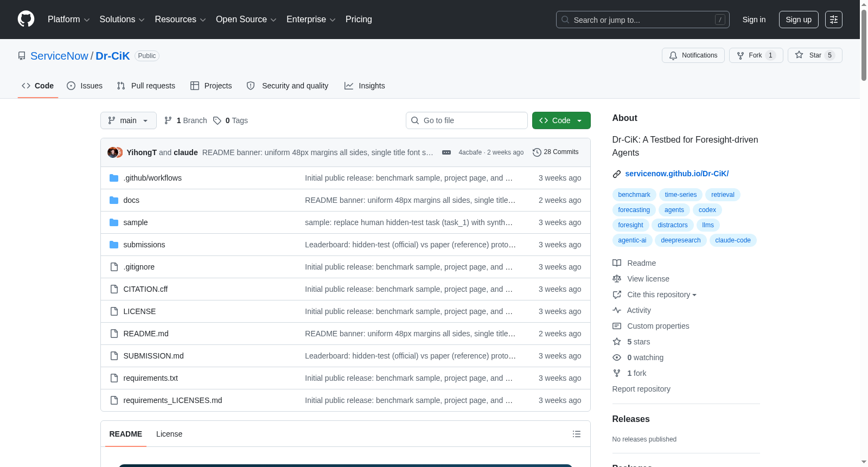Expand the Platform menu
The width and height of the screenshot is (868, 467).
[x=69, y=20]
